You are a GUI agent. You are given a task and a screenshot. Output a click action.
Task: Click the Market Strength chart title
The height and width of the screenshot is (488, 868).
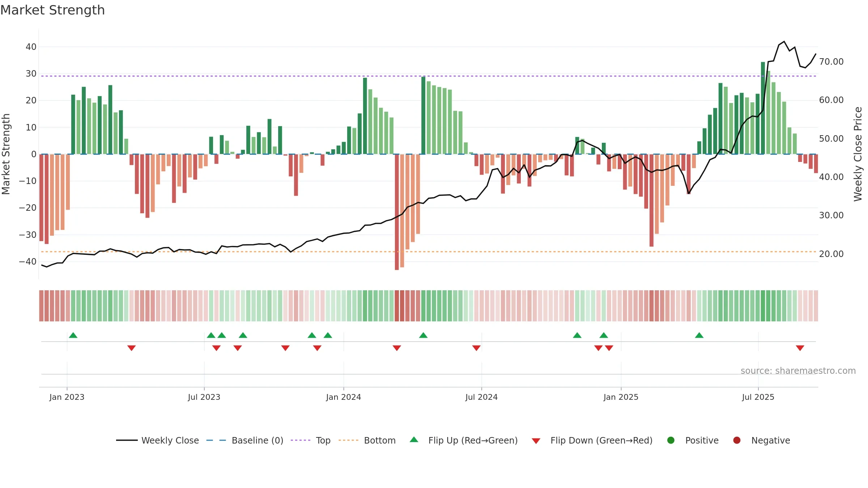[52, 10]
